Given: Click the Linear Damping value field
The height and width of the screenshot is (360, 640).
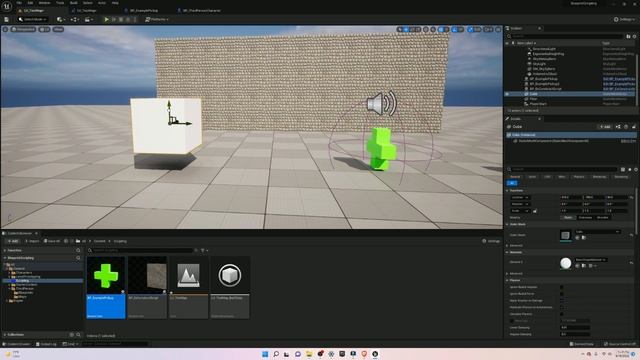Looking at the screenshot, I should pos(575,327).
